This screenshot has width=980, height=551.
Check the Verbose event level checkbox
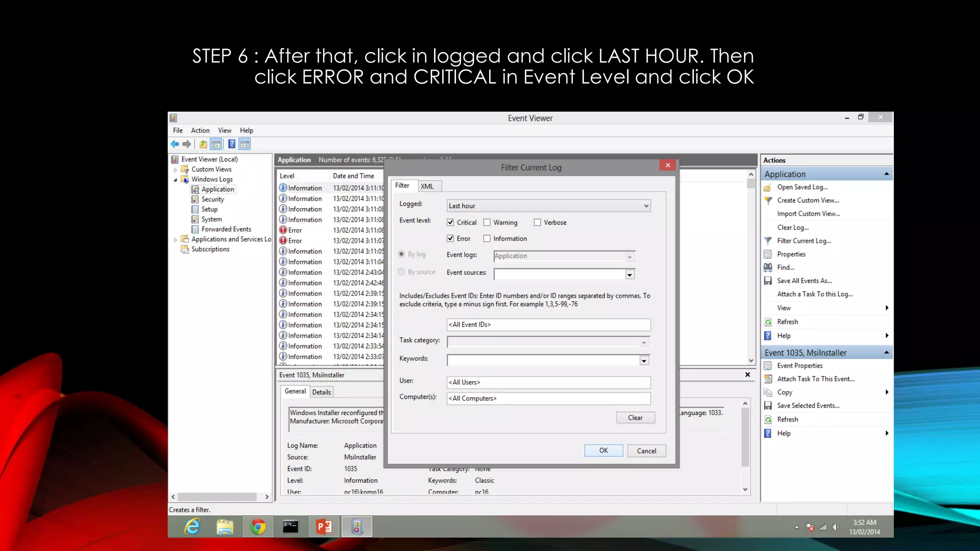tap(537, 222)
